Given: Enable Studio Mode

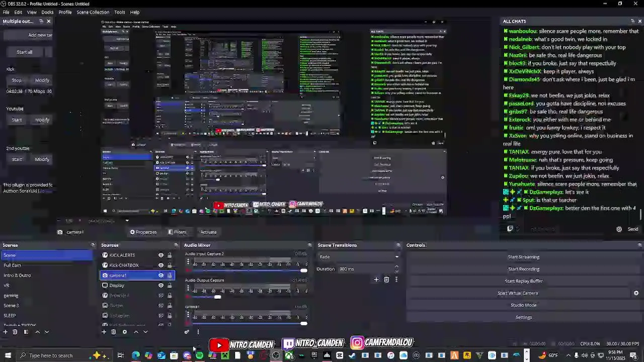Looking at the screenshot, I should pyautogui.click(x=523, y=305).
